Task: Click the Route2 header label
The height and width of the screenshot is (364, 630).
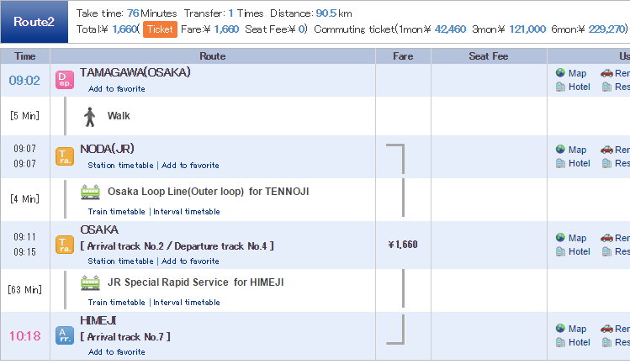Action: point(34,22)
